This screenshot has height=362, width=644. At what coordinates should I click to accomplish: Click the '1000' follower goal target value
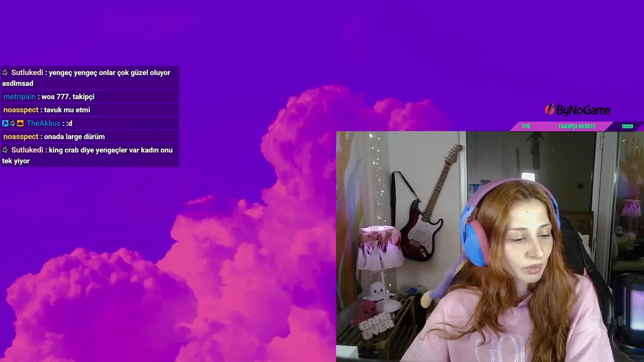(627, 126)
